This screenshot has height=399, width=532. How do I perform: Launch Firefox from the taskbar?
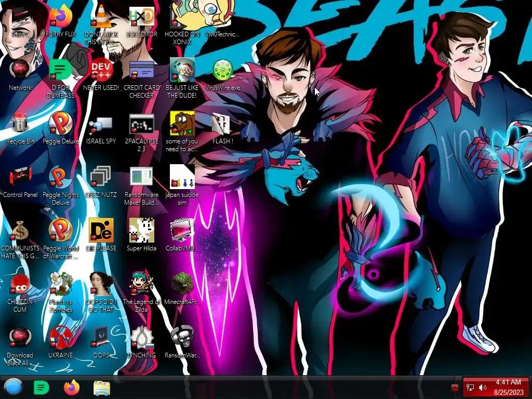pyautogui.click(x=71, y=387)
